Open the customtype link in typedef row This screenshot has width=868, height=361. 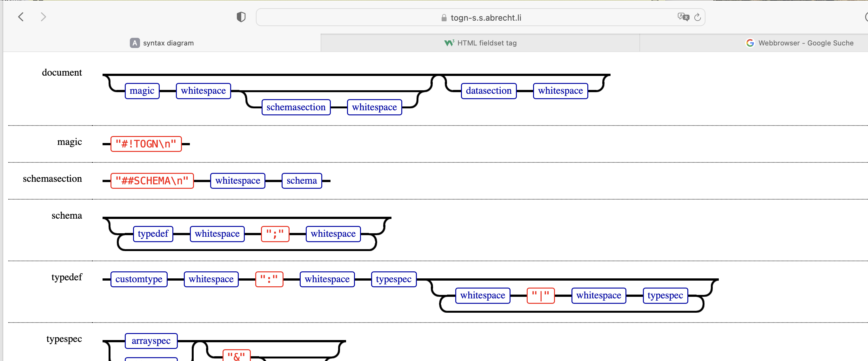[x=139, y=279]
